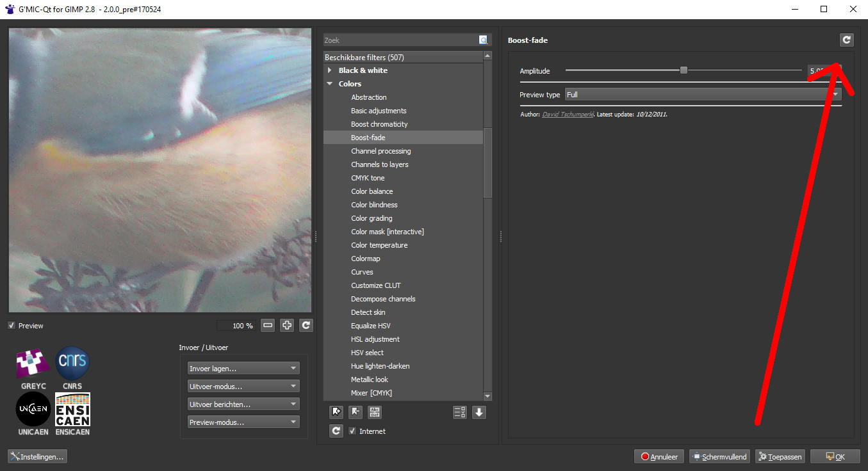Image resolution: width=868 pixels, height=471 pixels.
Task: Select the Curves filter in list
Action: (362, 272)
